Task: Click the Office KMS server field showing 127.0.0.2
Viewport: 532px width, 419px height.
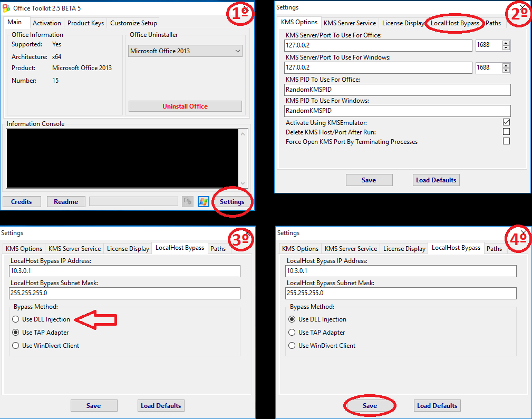Action: tap(378, 45)
